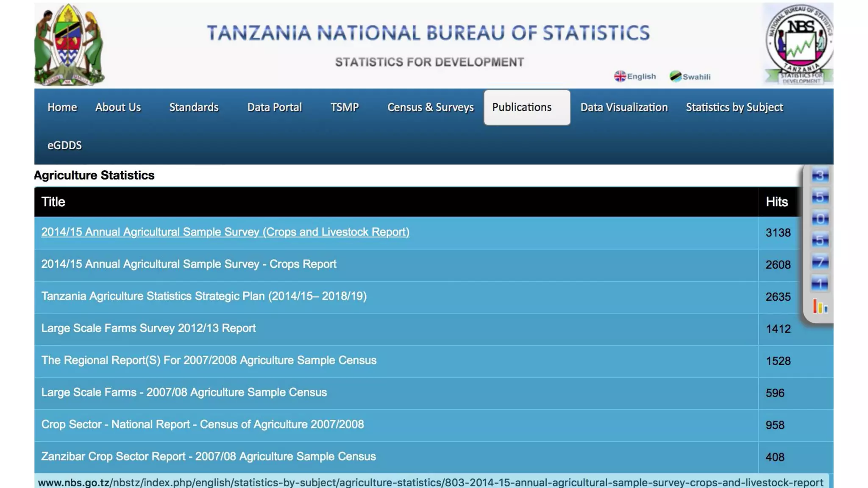Click the colored bar chart stats icon

point(820,306)
